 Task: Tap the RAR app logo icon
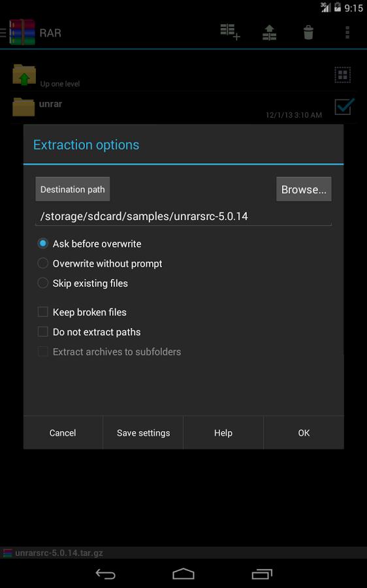[22, 33]
